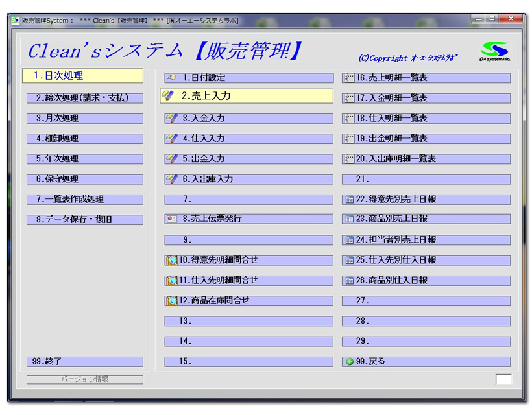Click the pencil icon on 5.出金入力
This screenshot has width=532, height=415.
point(172,159)
